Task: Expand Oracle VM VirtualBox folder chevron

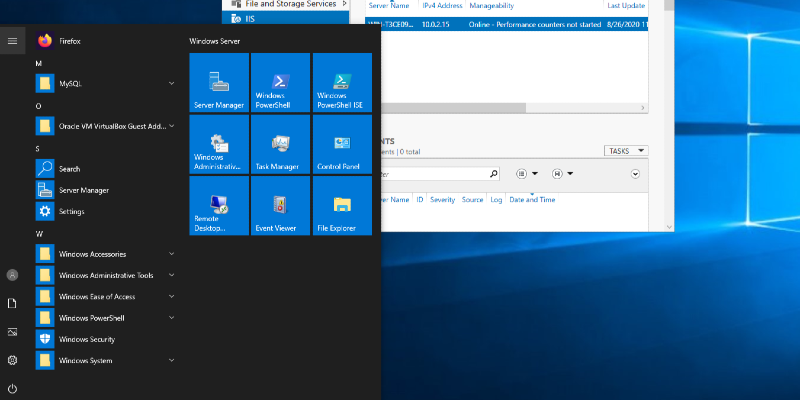Action: (x=171, y=126)
